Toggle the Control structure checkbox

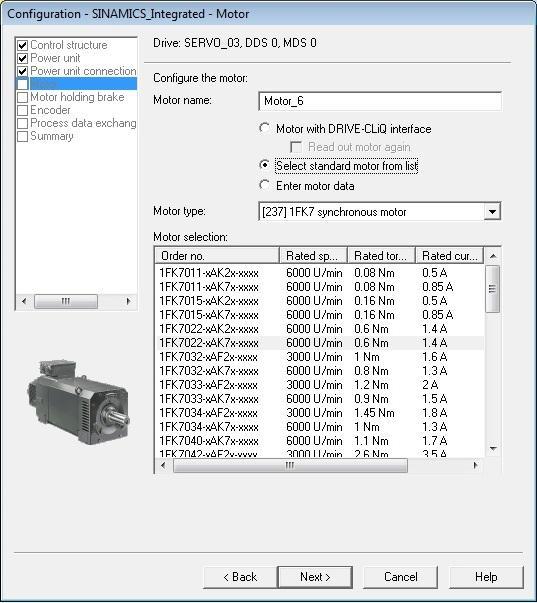click(x=23, y=45)
